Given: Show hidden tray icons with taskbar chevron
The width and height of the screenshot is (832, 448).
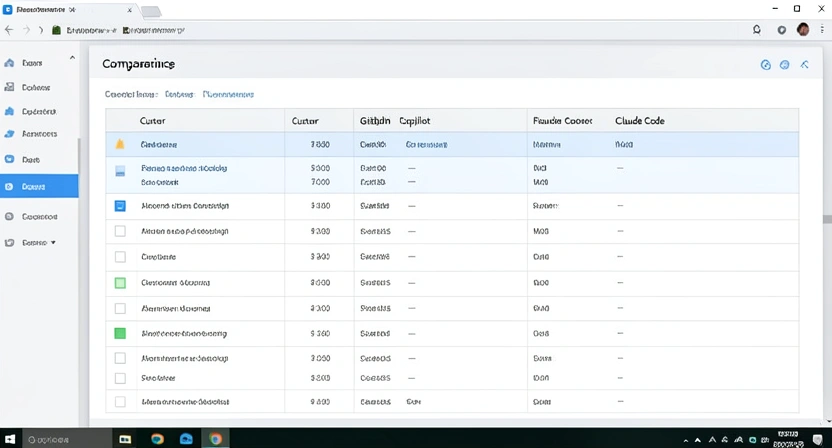Looking at the screenshot, I should [x=686, y=440].
